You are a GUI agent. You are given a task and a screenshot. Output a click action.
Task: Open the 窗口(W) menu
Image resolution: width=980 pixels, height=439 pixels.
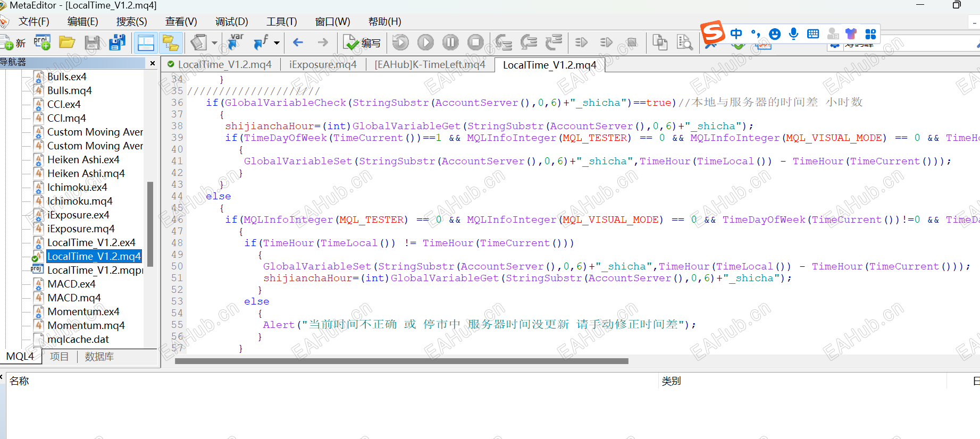pos(333,21)
